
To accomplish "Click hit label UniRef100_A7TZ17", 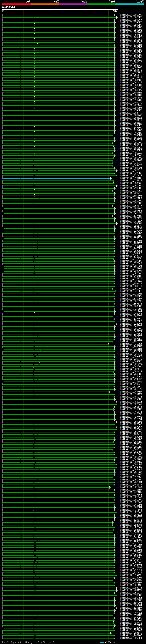I will pos(131,221).
